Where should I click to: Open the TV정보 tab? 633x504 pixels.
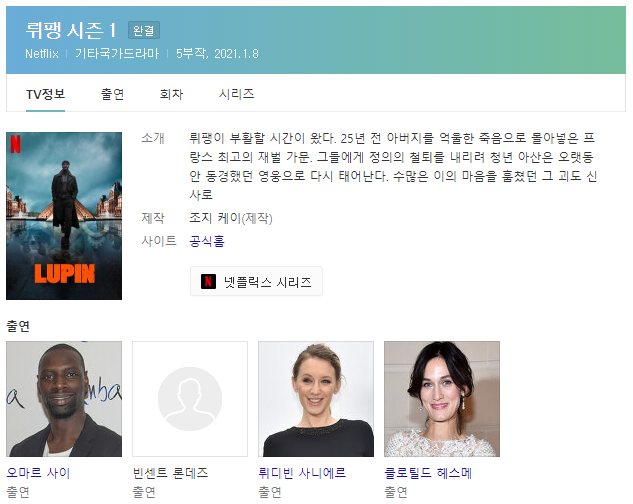tap(45, 94)
